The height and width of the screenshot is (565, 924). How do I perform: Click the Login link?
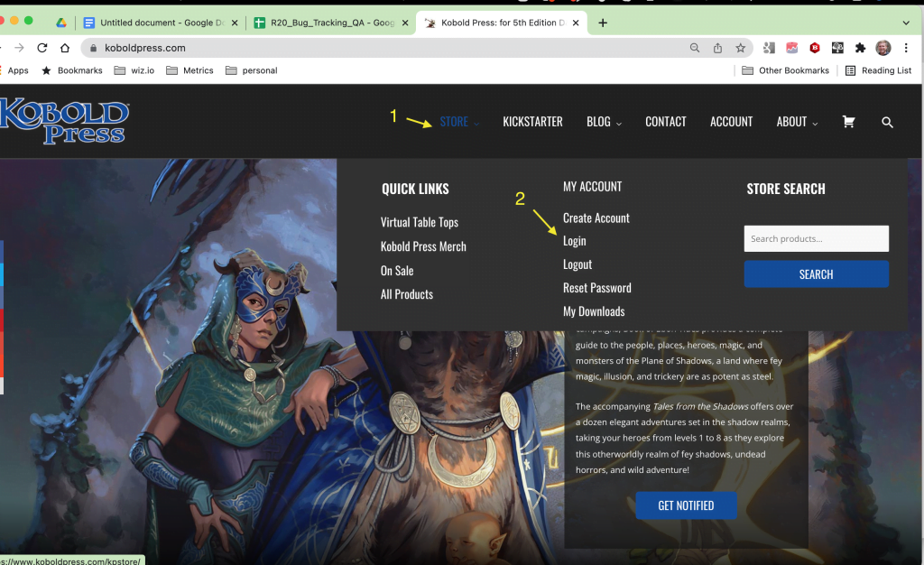tap(574, 241)
